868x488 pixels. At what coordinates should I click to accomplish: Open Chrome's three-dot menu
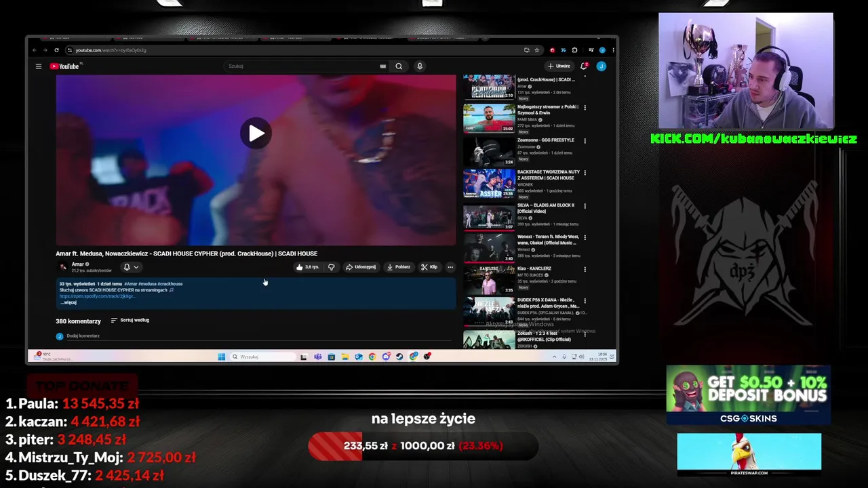point(612,50)
